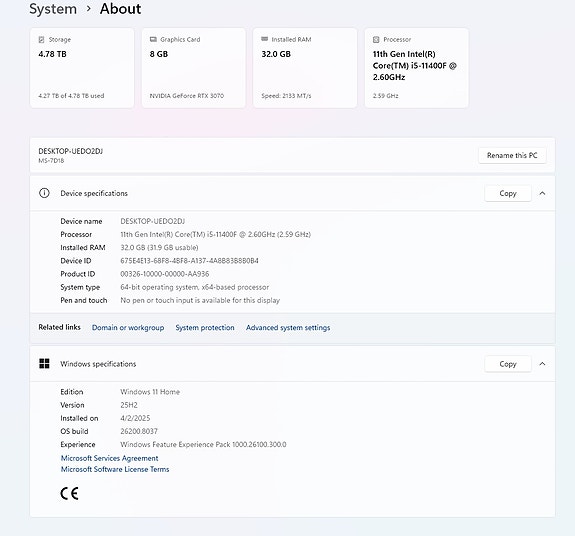Screen dimensions: 575x536
Task: Click the Installed RAM icon
Action: pyautogui.click(x=264, y=39)
